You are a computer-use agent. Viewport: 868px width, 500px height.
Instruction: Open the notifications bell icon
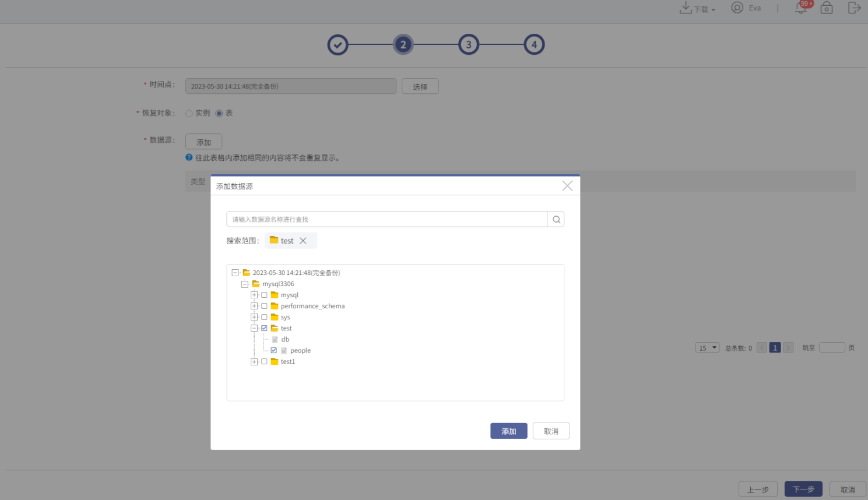point(801,8)
